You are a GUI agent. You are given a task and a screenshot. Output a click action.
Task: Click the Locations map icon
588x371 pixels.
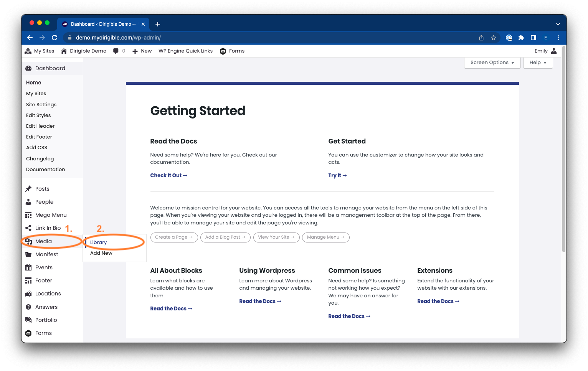pyautogui.click(x=28, y=294)
